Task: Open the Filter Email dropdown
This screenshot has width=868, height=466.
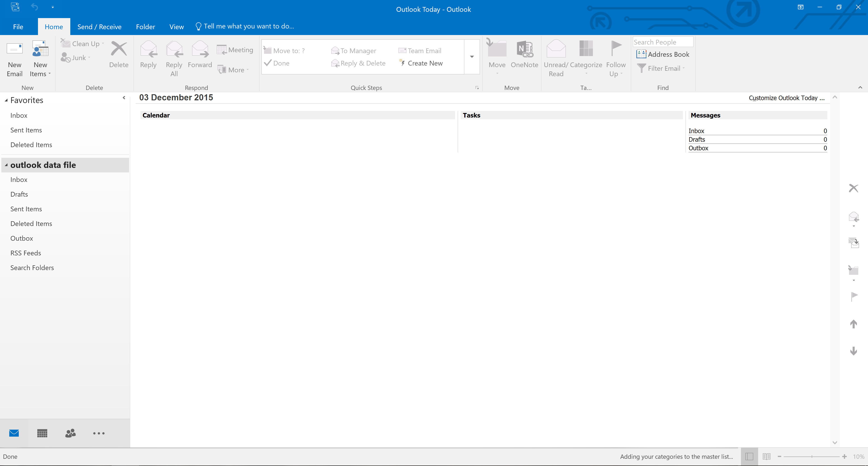Action: pos(661,68)
